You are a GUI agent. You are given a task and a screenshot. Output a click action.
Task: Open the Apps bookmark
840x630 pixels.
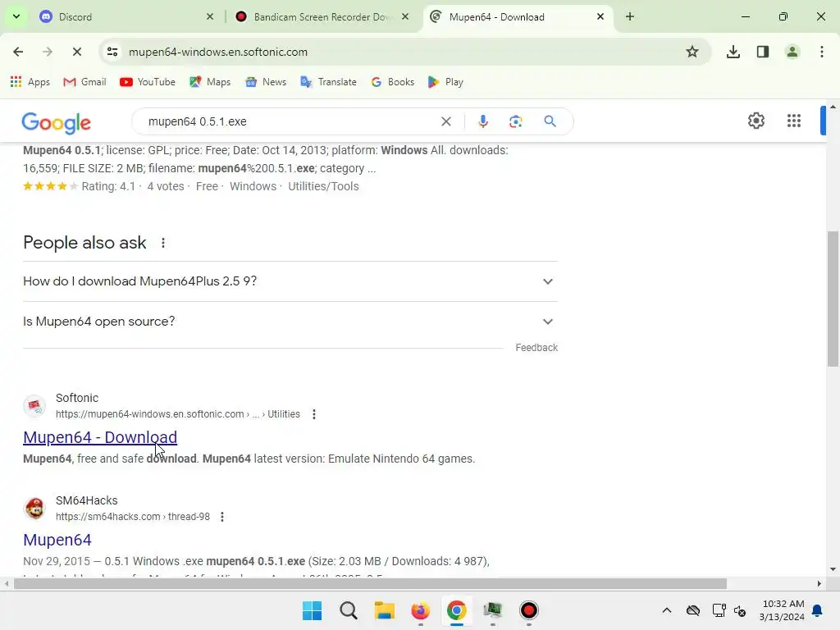point(30,82)
